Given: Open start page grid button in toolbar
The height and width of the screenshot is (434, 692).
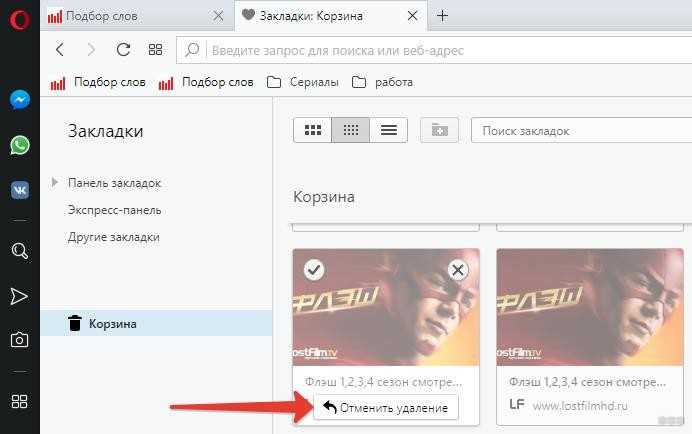Looking at the screenshot, I should click(155, 49).
